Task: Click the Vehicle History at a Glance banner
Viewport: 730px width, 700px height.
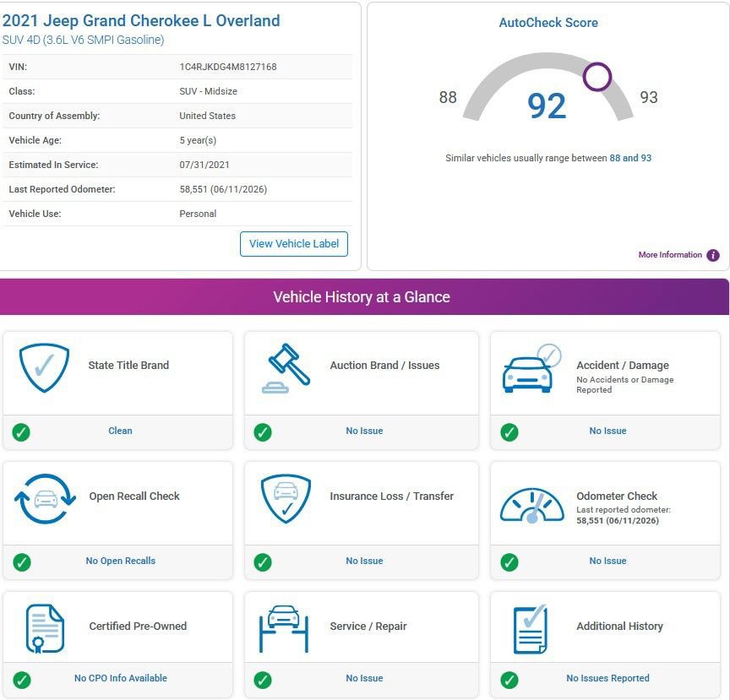Action: [364, 297]
